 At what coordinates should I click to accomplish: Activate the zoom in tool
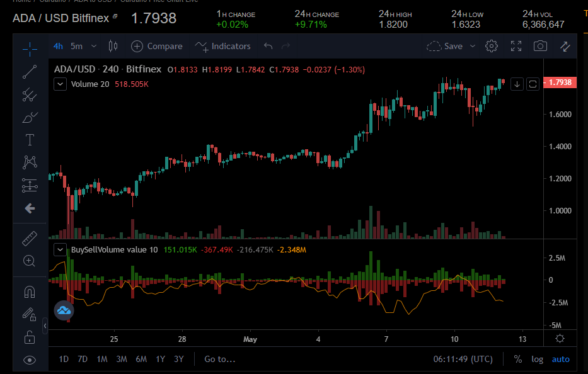pos(30,261)
